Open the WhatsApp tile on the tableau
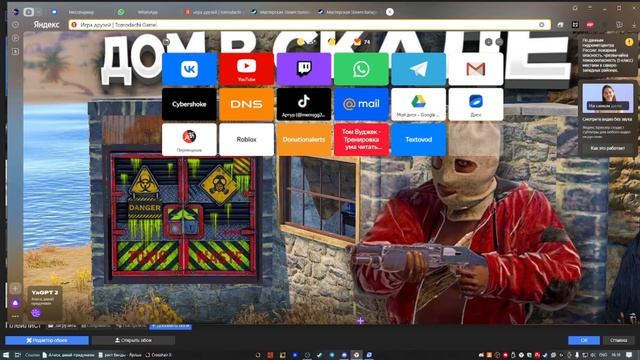This screenshot has width=640, height=360. click(361, 69)
